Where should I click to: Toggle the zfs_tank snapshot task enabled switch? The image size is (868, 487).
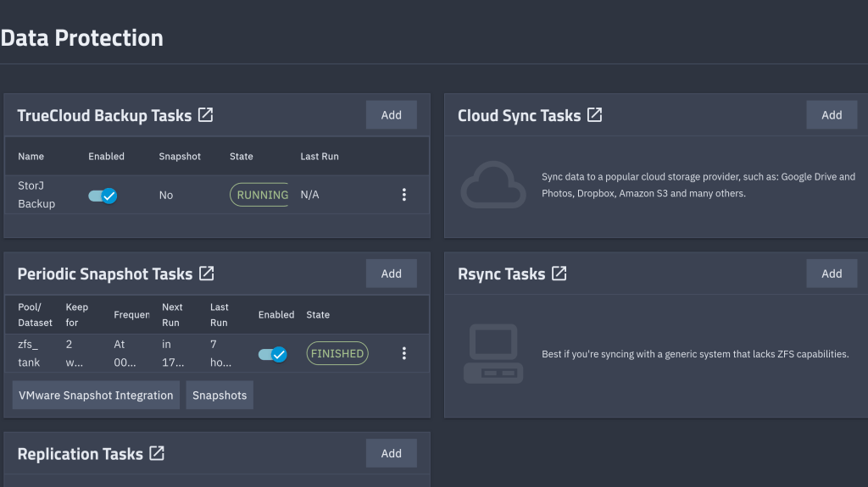pyautogui.click(x=272, y=354)
